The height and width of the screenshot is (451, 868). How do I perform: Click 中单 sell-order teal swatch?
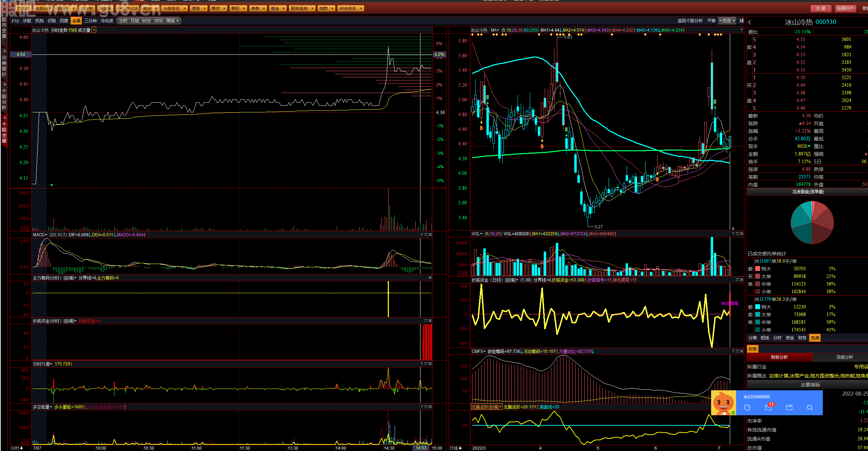pos(758,322)
